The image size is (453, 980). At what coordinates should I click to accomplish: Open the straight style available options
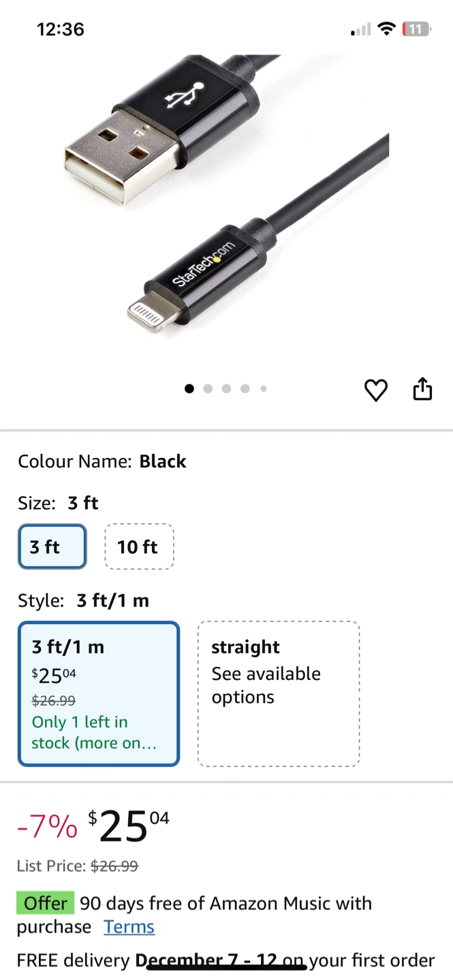pyautogui.click(x=279, y=693)
